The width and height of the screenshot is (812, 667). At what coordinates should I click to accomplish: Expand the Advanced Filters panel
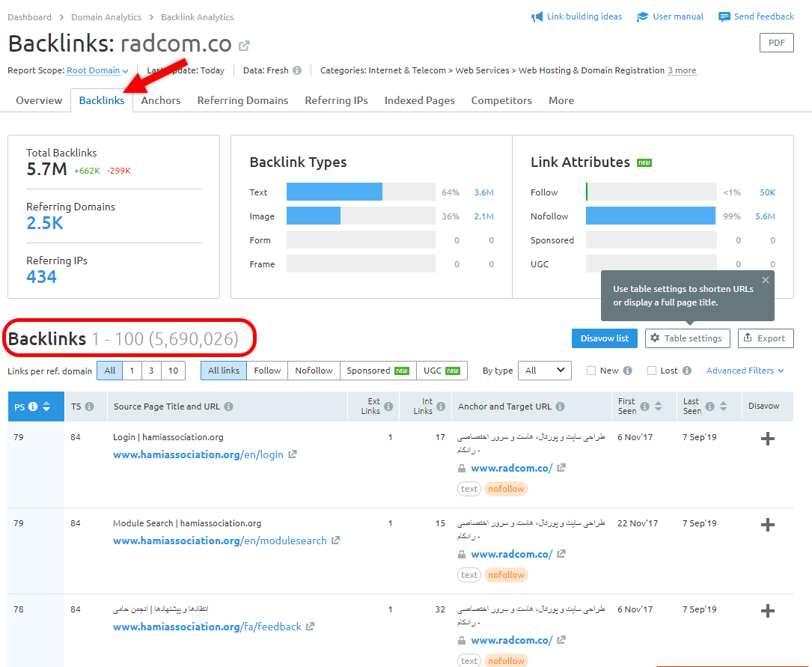[744, 370]
